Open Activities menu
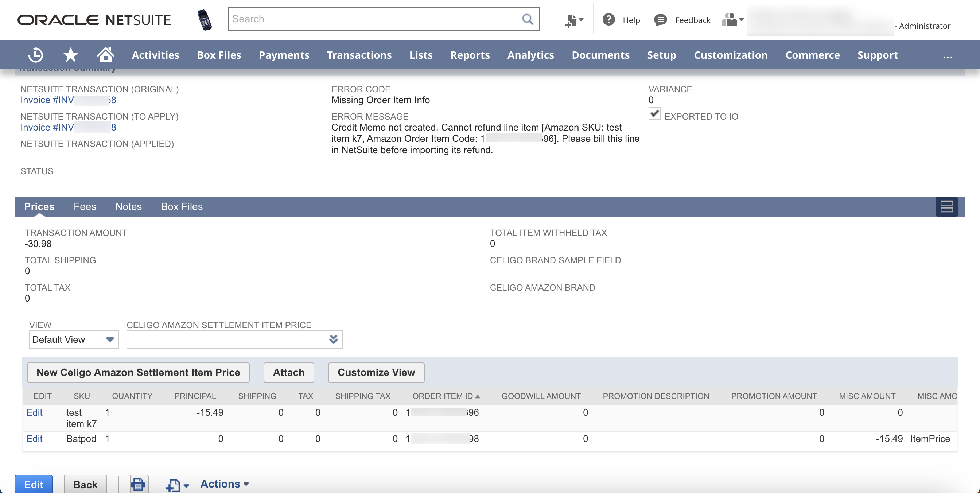 point(155,55)
